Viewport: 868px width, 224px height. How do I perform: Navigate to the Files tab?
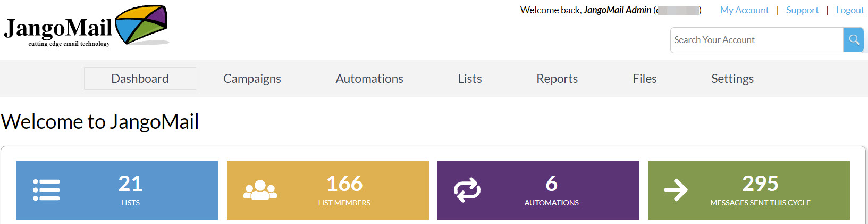pos(645,79)
